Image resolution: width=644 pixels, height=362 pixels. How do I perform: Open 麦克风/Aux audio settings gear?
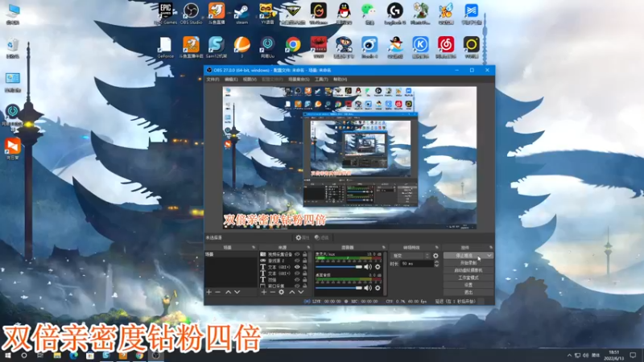point(378,267)
